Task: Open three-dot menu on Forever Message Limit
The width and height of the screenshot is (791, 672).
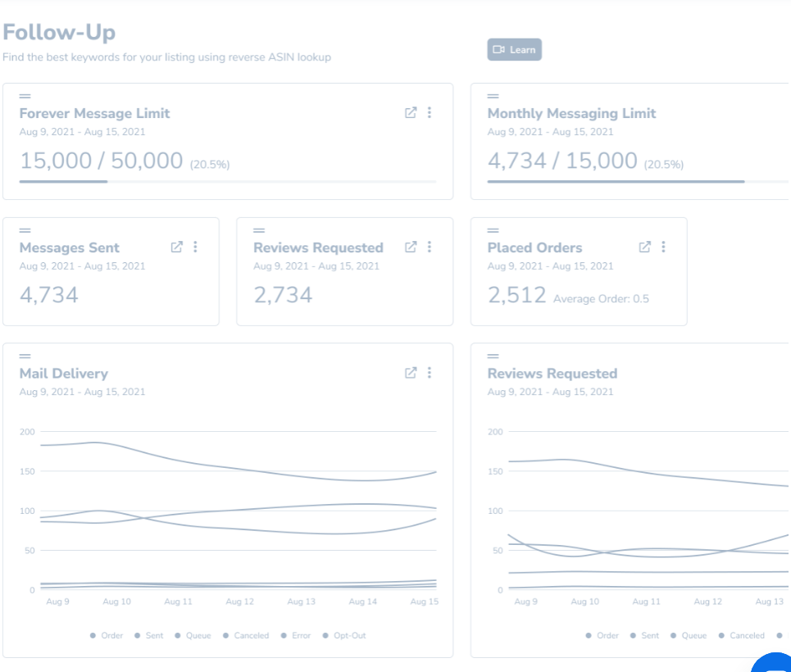Action: [430, 113]
